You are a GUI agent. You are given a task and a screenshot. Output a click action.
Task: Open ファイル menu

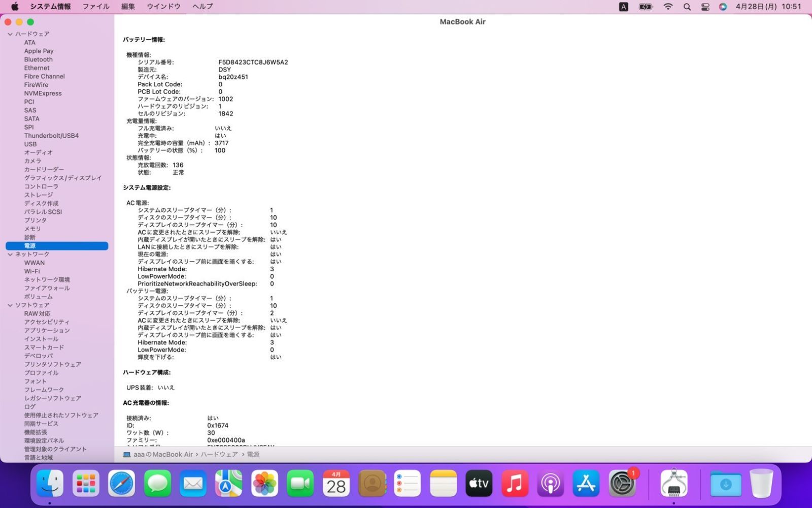pyautogui.click(x=96, y=7)
